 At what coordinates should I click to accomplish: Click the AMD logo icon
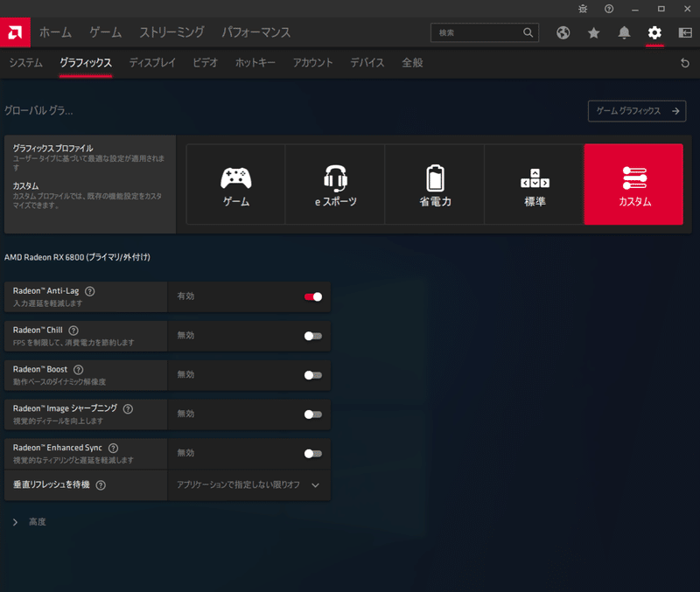pos(15,32)
